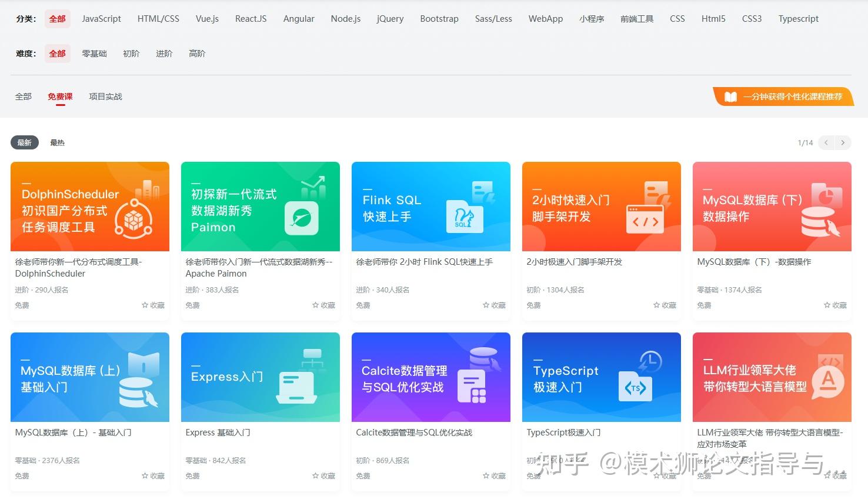Open the Calcite数据管理与SQL优化实战 thumbnail
868x499 pixels.
(x=431, y=377)
